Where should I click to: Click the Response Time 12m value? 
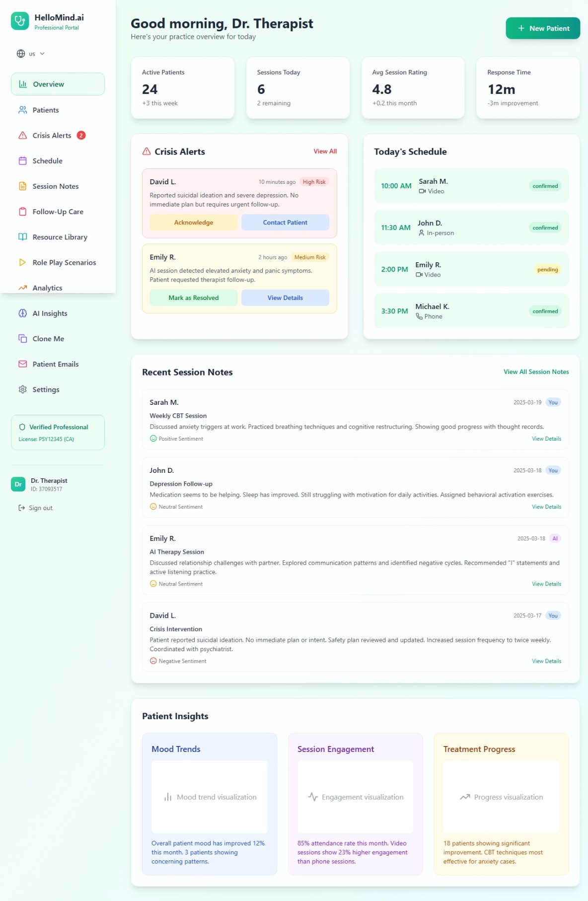[502, 89]
